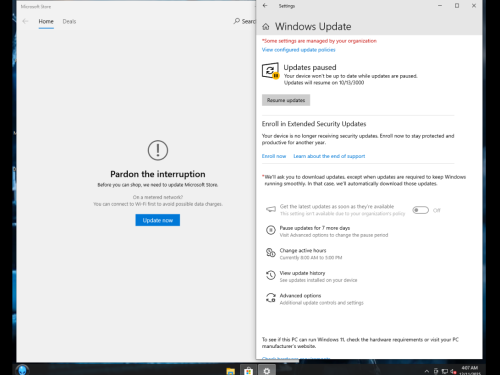Open View configured update policies link
The height and width of the screenshot is (375, 500).
click(x=298, y=50)
